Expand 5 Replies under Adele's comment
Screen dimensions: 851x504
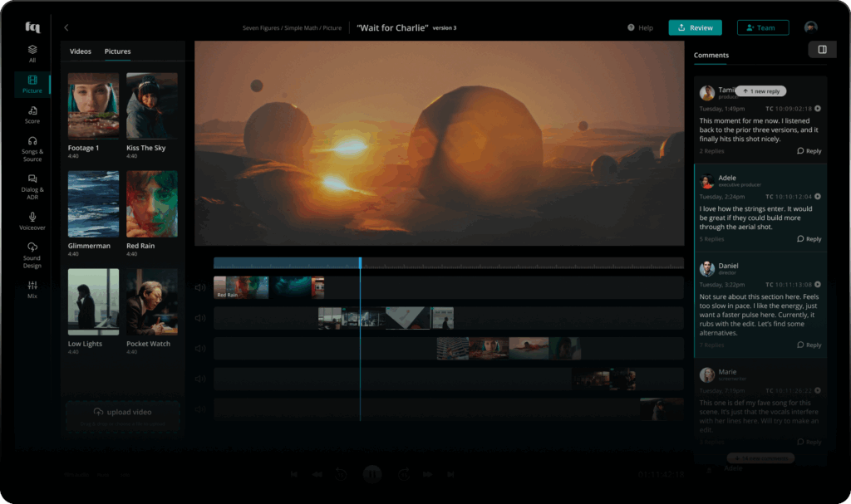coord(711,239)
